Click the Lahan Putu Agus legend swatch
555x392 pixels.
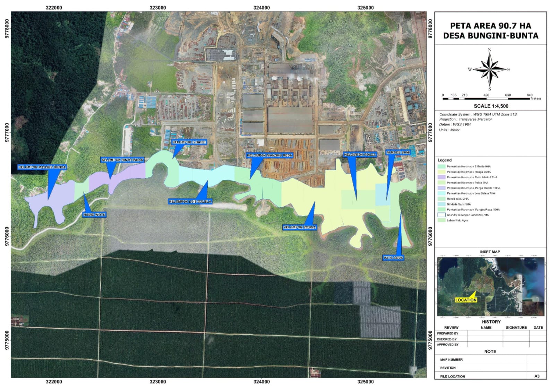[441, 220]
